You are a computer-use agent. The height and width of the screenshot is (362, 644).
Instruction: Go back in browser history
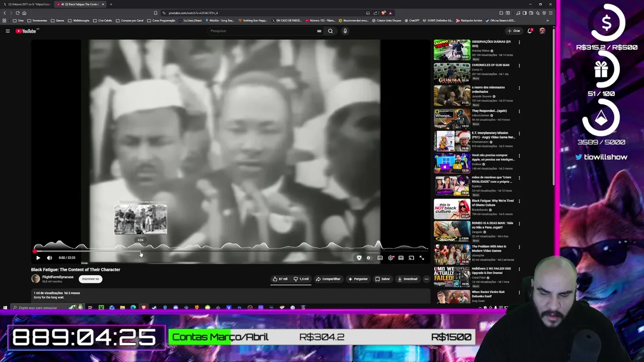point(5,13)
